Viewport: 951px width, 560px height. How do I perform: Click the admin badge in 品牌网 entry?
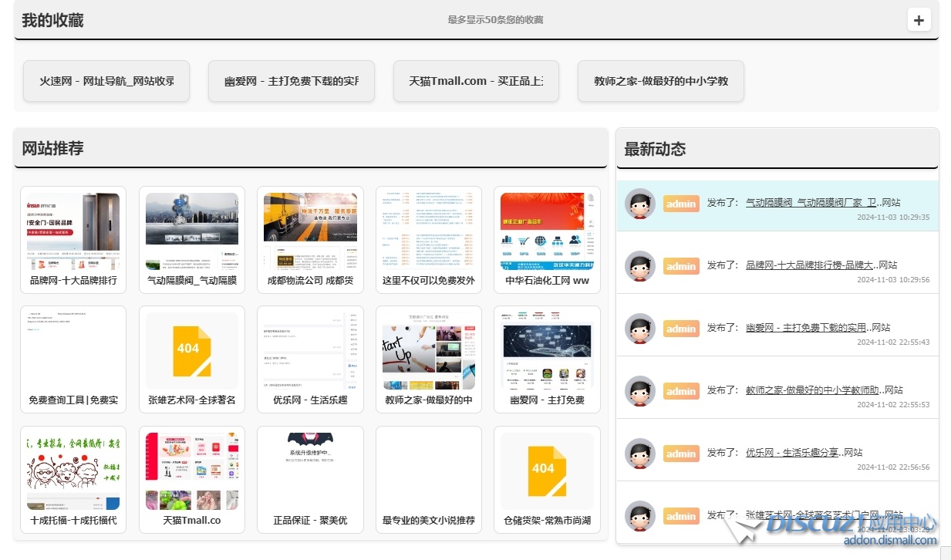click(681, 266)
